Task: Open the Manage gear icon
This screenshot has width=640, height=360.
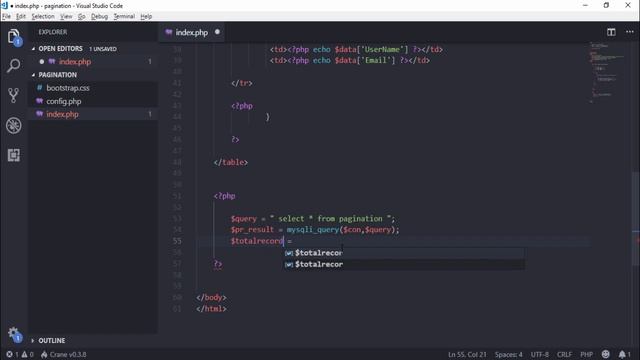Action: click(14, 334)
